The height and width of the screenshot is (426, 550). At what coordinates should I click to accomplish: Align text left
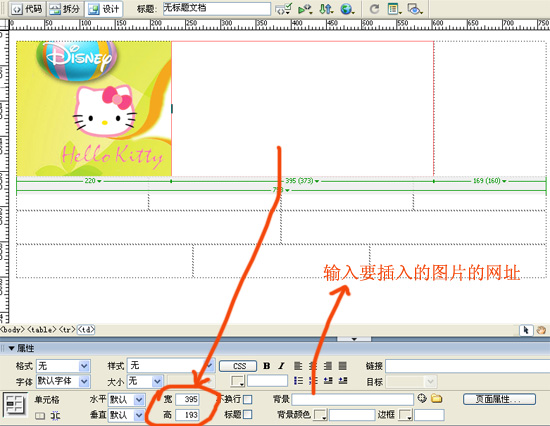tap(298, 366)
